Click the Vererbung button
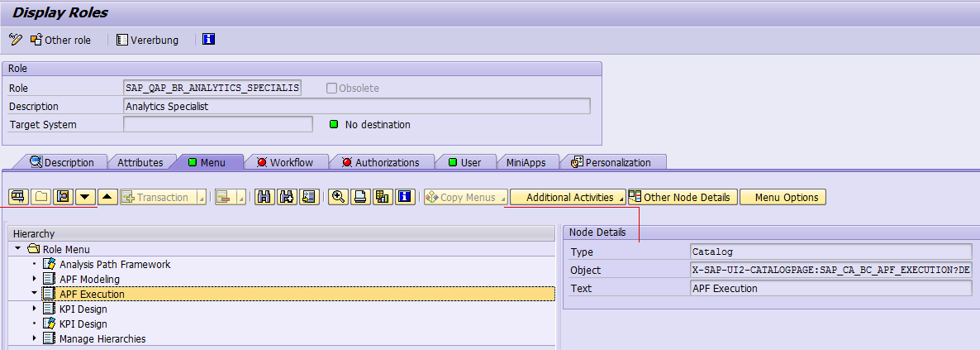The width and height of the screenshot is (980, 350). [148, 40]
